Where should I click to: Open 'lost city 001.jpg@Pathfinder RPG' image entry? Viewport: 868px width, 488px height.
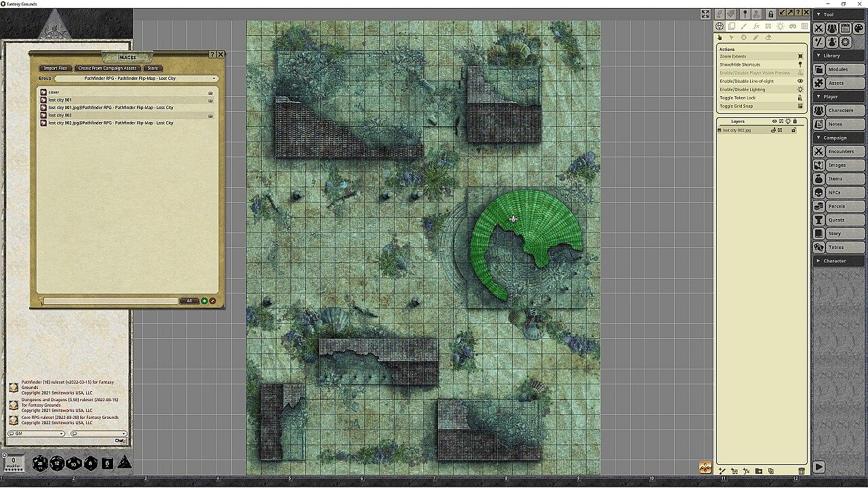[x=126, y=108]
